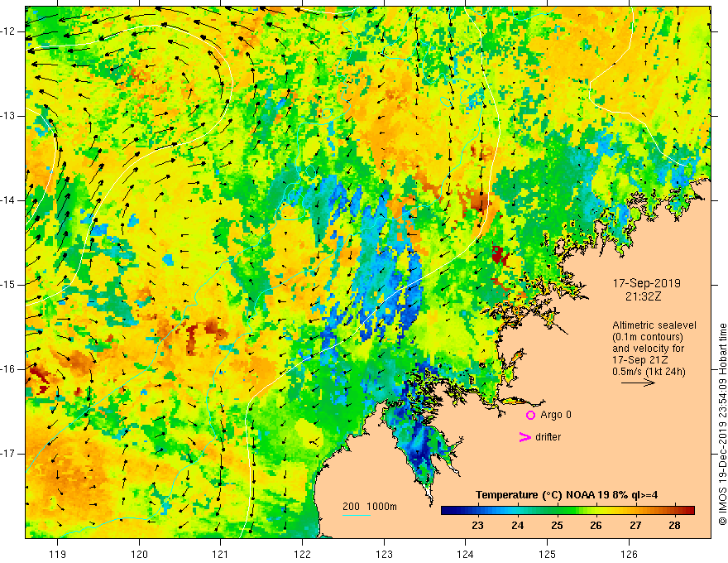
Task: Click the 'Temperature (°C) NOAA 19 8% ql>=4' title
Action: click(x=567, y=495)
